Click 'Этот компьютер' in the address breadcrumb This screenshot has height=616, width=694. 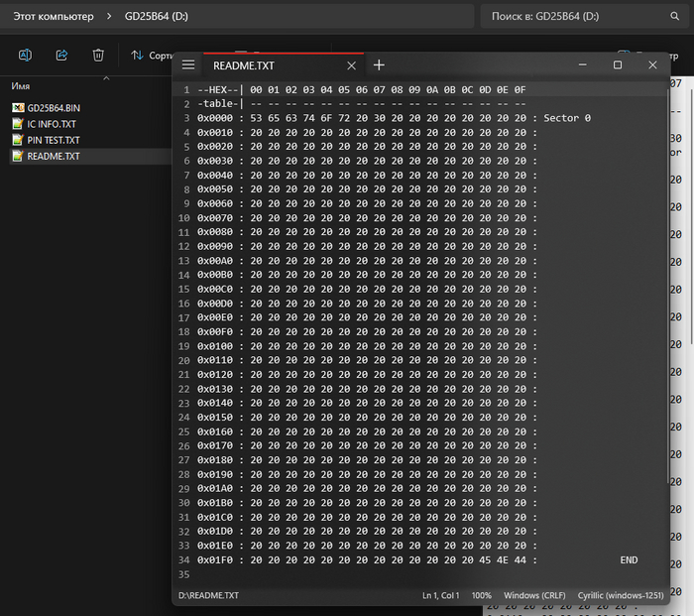(x=53, y=17)
